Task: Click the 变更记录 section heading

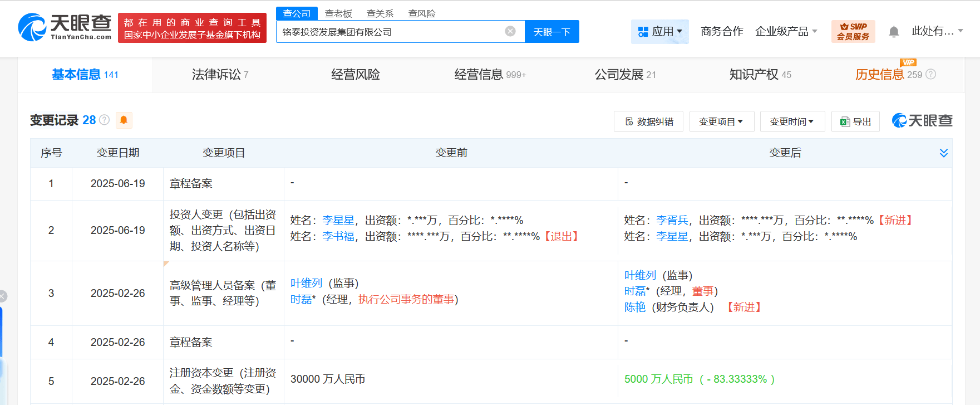Action: (x=55, y=120)
